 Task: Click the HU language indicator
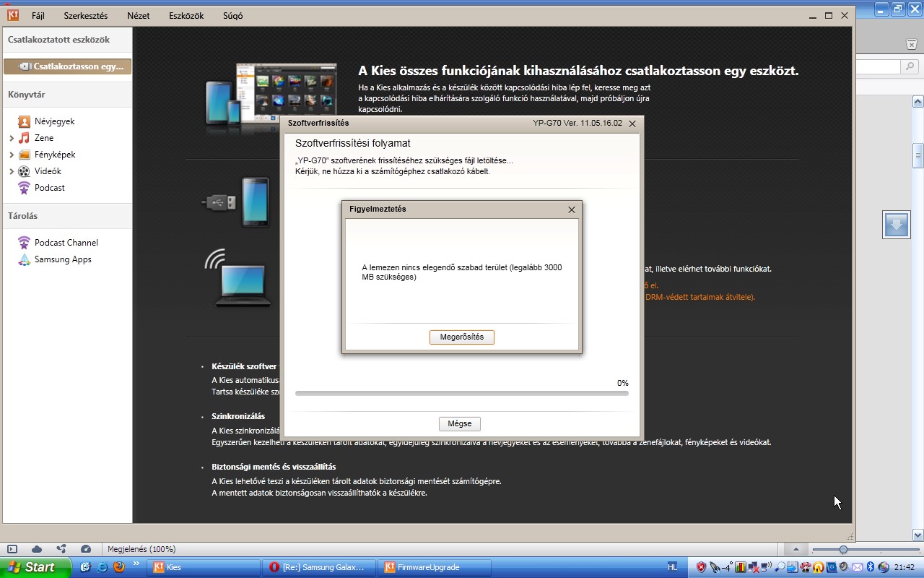point(672,567)
